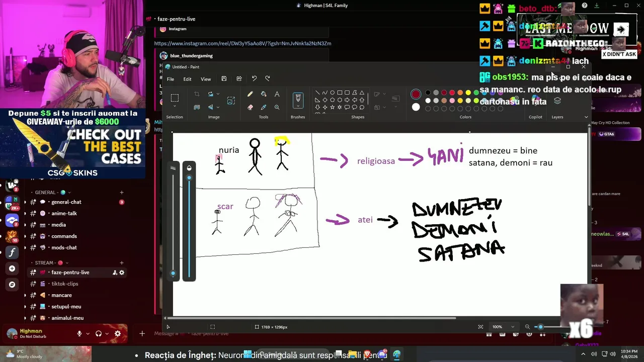Select the Magnifier tool

click(x=277, y=107)
